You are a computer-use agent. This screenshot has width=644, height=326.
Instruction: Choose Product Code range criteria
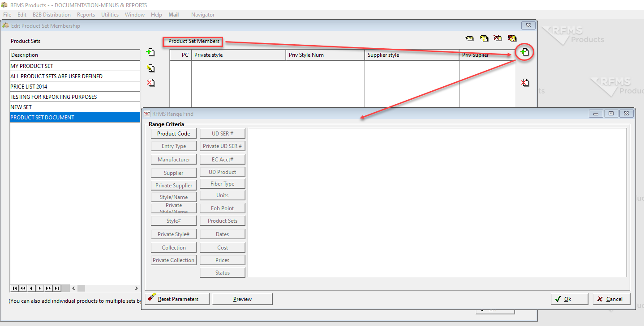click(174, 133)
